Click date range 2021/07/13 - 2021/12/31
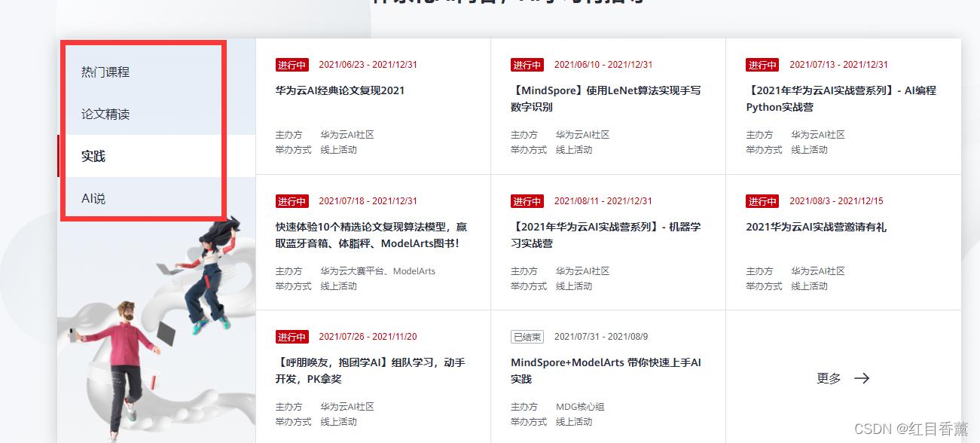 click(x=838, y=65)
